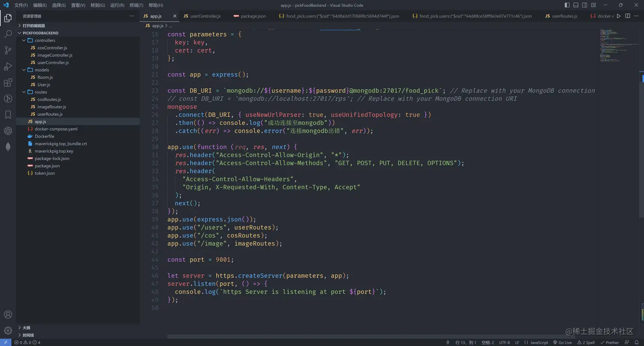This screenshot has height=346, width=644.
Task: Open the 帮助(H) menu
Action: tap(156, 5)
